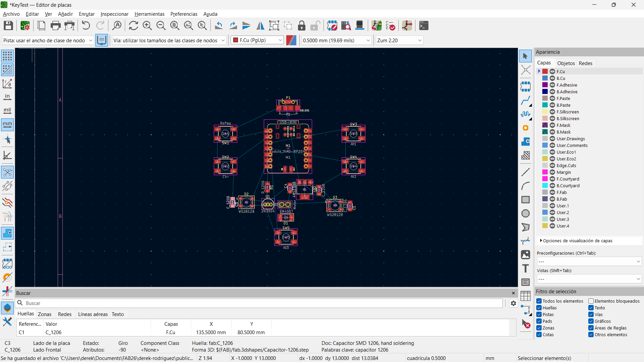Select the draw lines tool
644x362 pixels.
tap(526, 172)
